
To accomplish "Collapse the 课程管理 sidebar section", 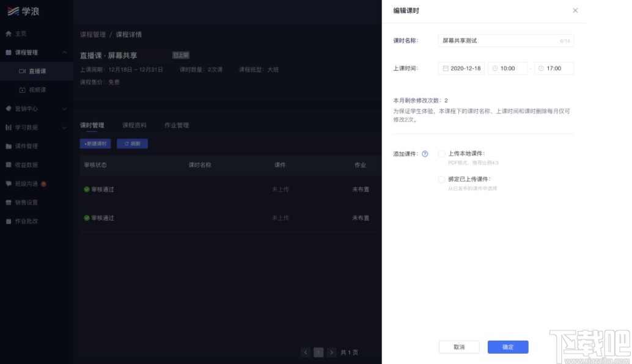I will (x=64, y=52).
